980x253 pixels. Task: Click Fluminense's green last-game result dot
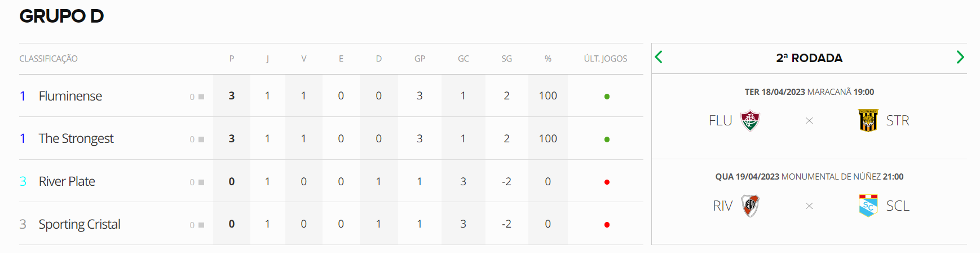click(x=607, y=97)
